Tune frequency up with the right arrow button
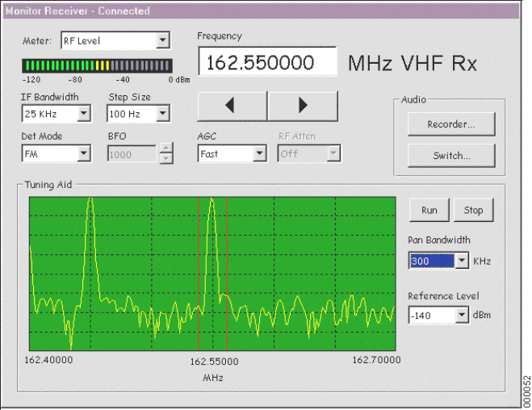Viewport: 532px width, 410px height. point(303,106)
